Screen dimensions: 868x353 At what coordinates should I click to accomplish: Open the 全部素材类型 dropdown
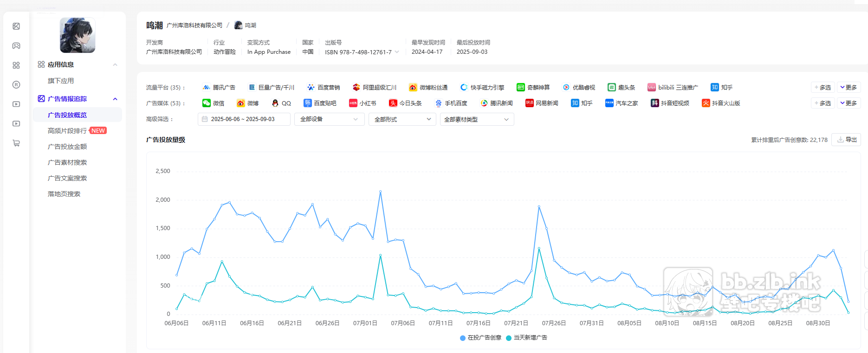476,119
